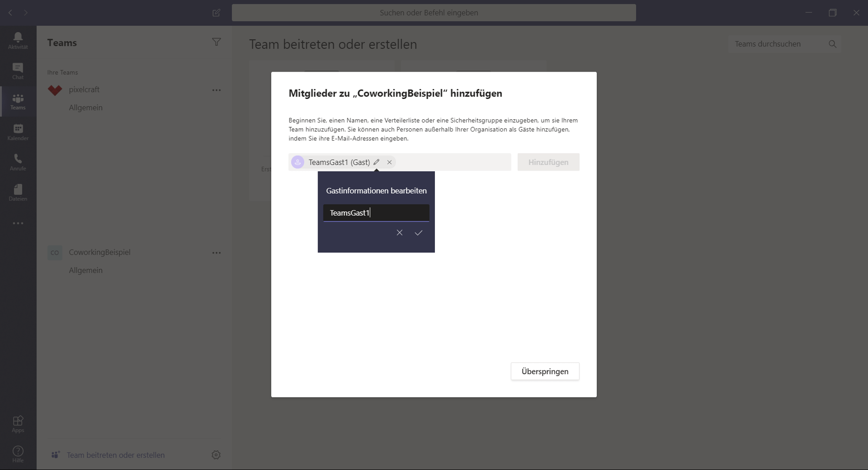This screenshot has height=470, width=868.
Task: Open more options for pixelcraft team
Action: [216, 90]
